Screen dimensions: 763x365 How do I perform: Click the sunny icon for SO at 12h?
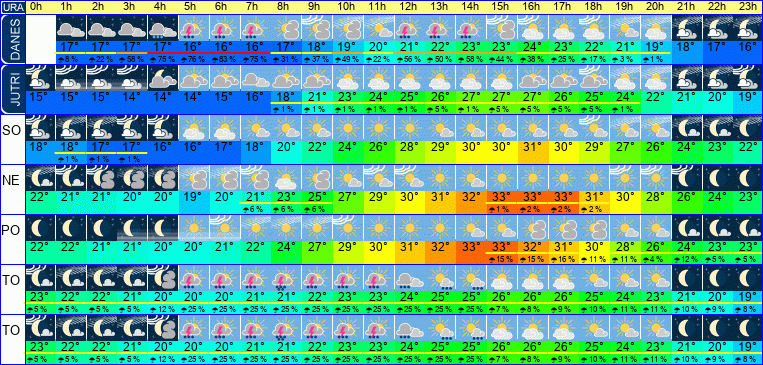pos(409,128)
